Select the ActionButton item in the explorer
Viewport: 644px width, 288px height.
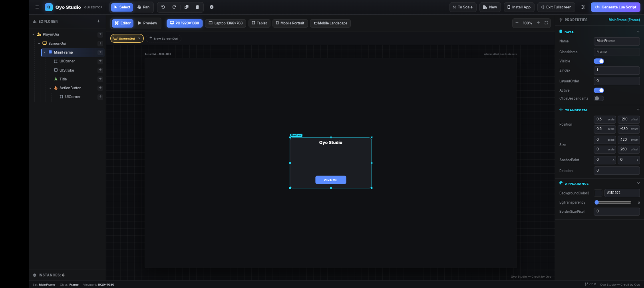pos(70,88)
